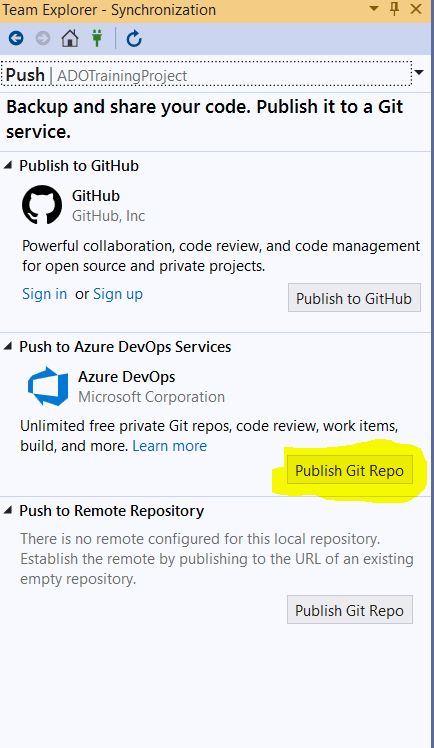
Task: Click the GitHub Sign up link
Action: (118, 294)
